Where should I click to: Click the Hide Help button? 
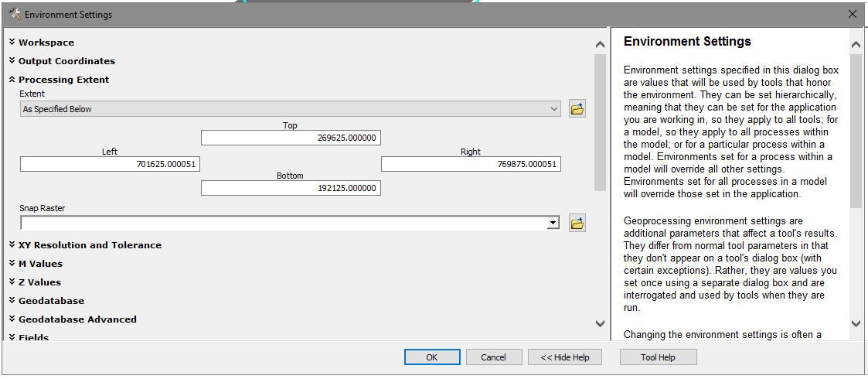[564, 357]
